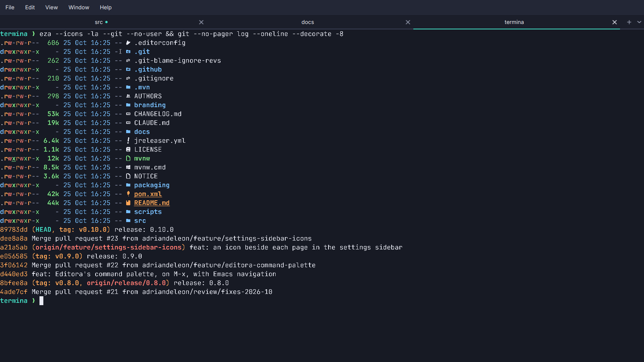The height and width of the screenshot is (362, 644).
Task: Click commit hash dee8a8a
Action: 14,239
